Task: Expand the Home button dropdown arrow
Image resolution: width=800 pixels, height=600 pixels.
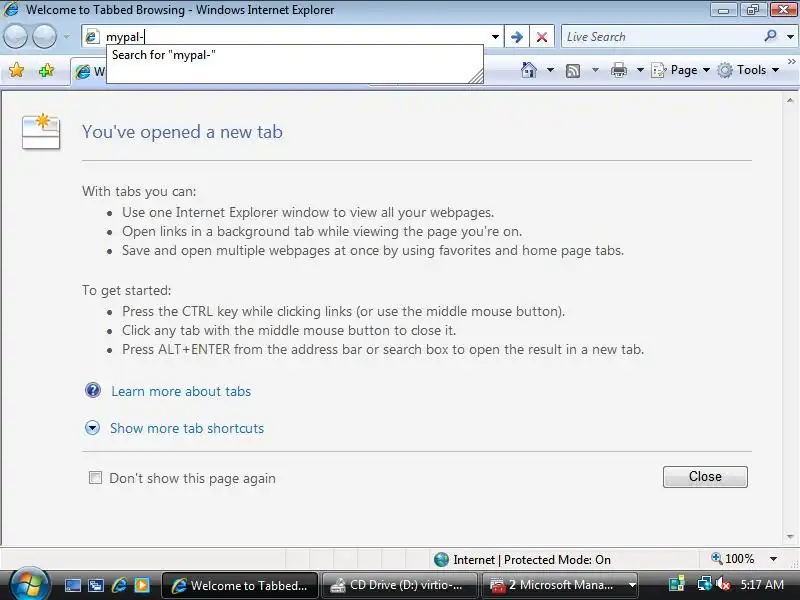Action: click(550, 70)
